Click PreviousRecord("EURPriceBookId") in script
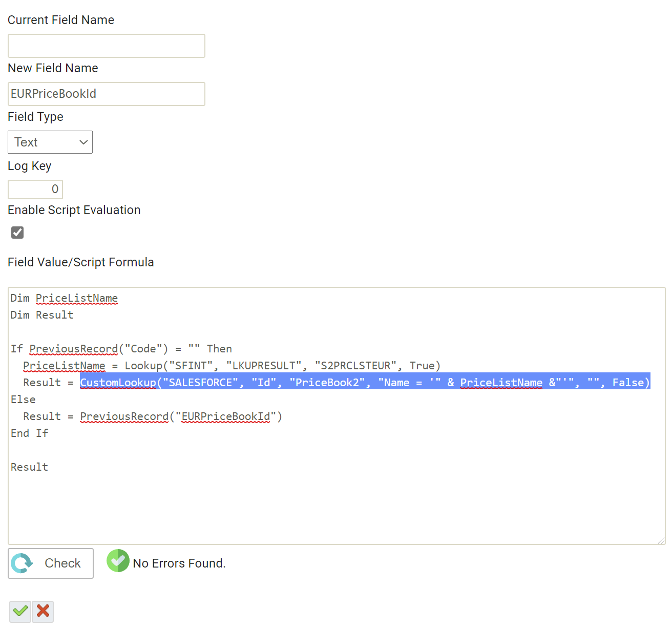This screenshot has width=672, height=630. tap(181, 416)
